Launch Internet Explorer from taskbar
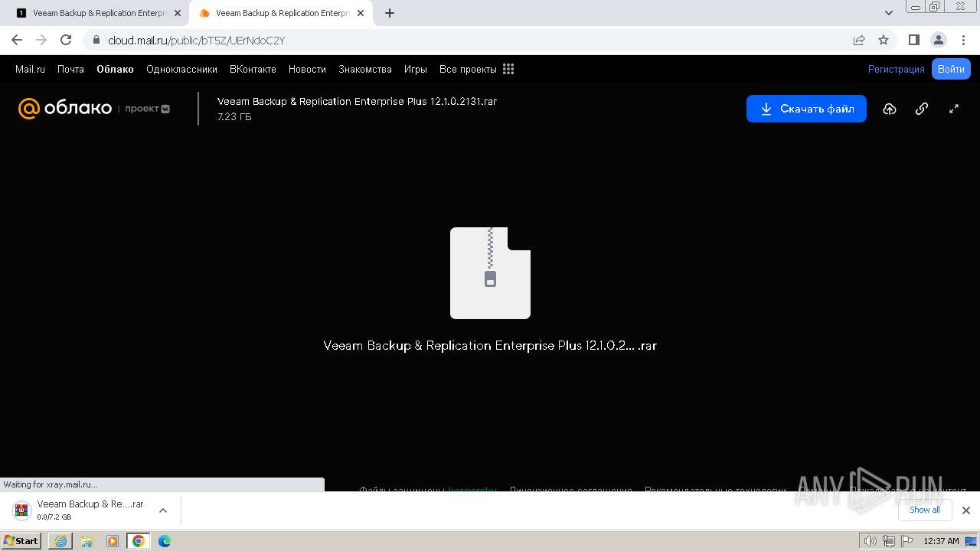 (60, 541)
